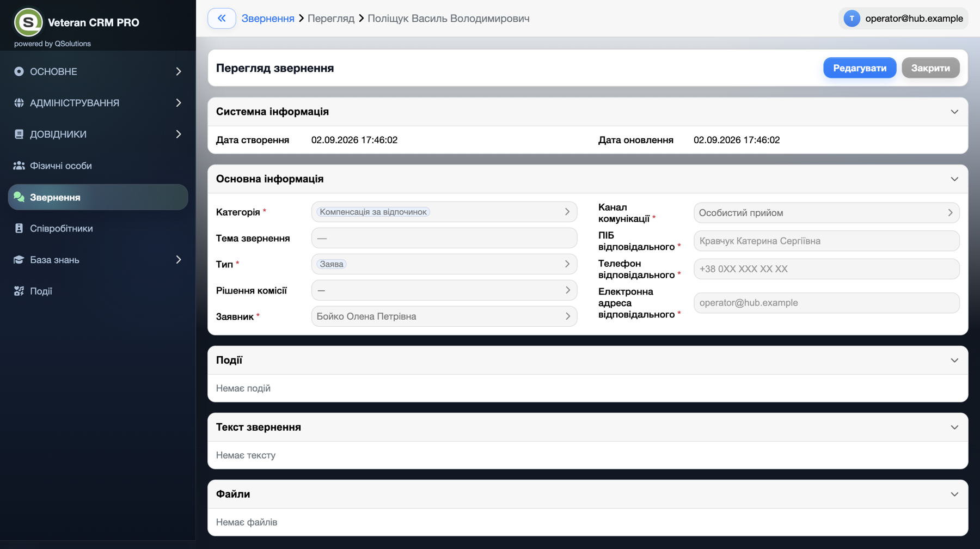Click the graduation cap icon for База знань
The height and width of the screenshot is (549, 980).
click(x=19, y=260)
